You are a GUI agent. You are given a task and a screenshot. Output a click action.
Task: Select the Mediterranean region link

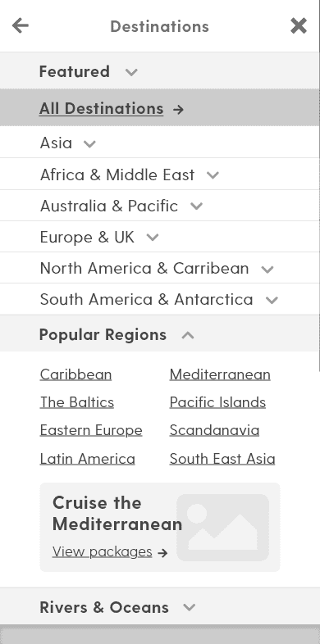pos(220,374)
